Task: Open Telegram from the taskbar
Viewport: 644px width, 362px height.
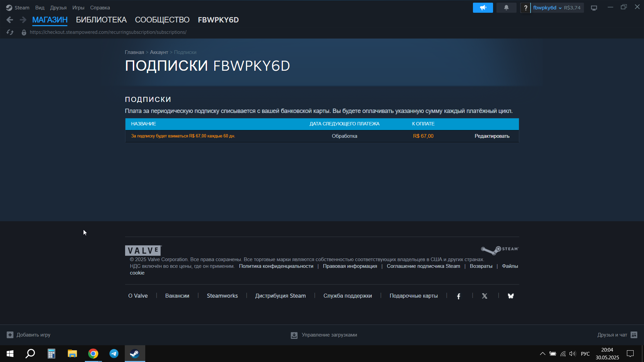Action: (114, 354)
